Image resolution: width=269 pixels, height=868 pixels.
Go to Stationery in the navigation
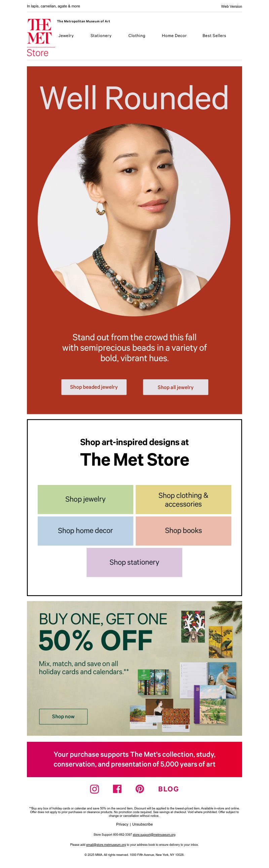click(x=101, y=36)
